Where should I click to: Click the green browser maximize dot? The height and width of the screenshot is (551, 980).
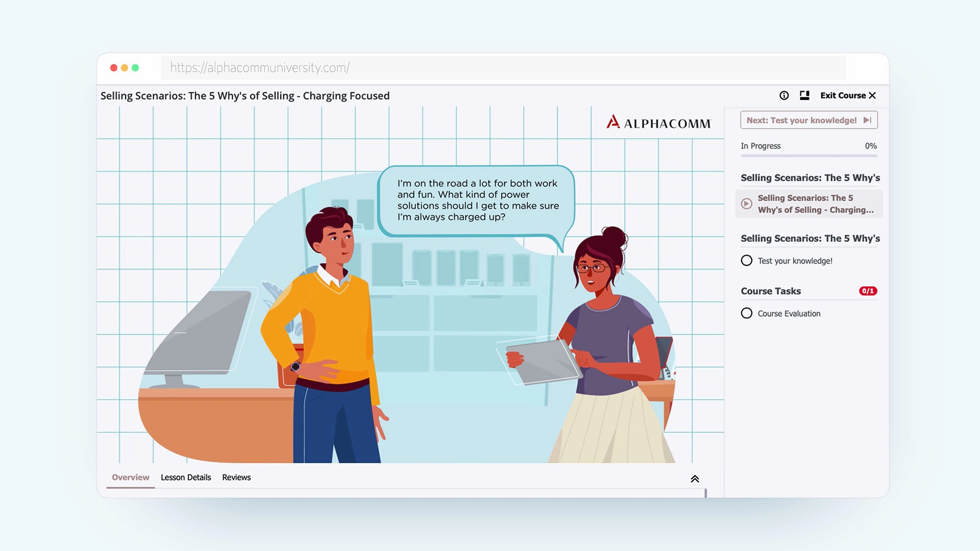coord(135,68)
